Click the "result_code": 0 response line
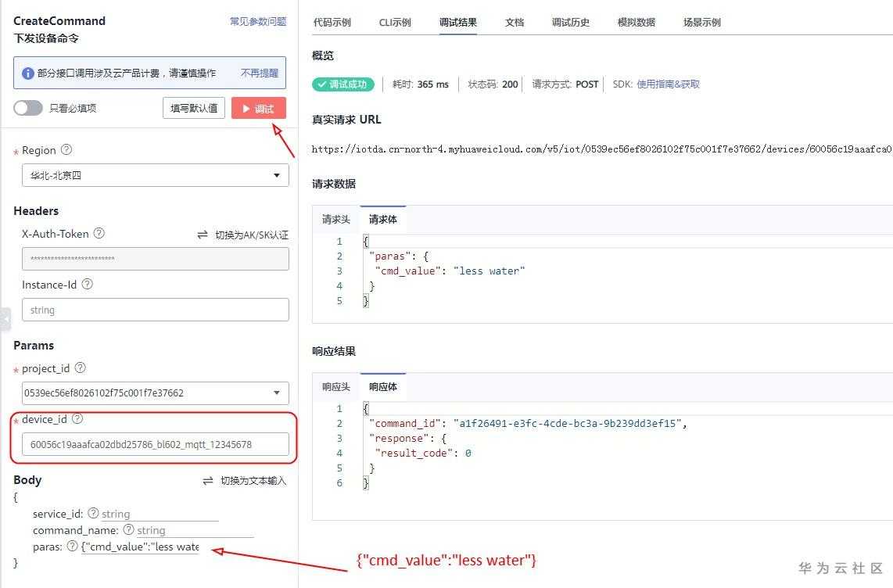 coord(423,453)
